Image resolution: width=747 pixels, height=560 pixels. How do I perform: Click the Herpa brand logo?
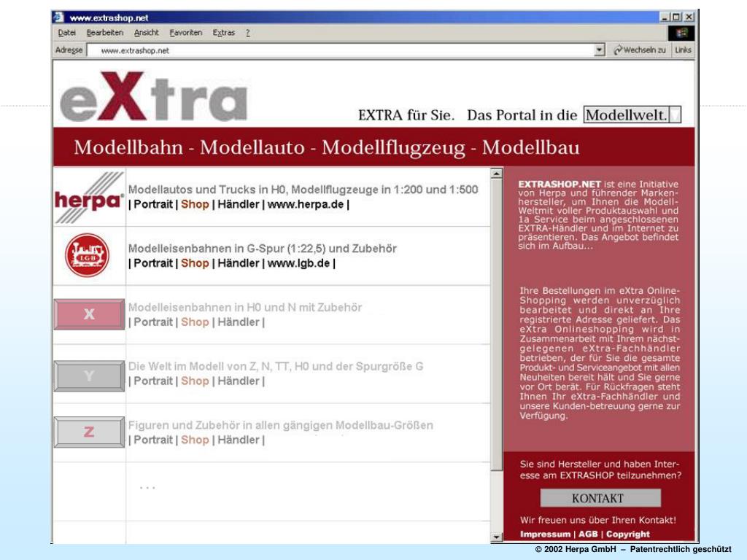coord(89,198)
